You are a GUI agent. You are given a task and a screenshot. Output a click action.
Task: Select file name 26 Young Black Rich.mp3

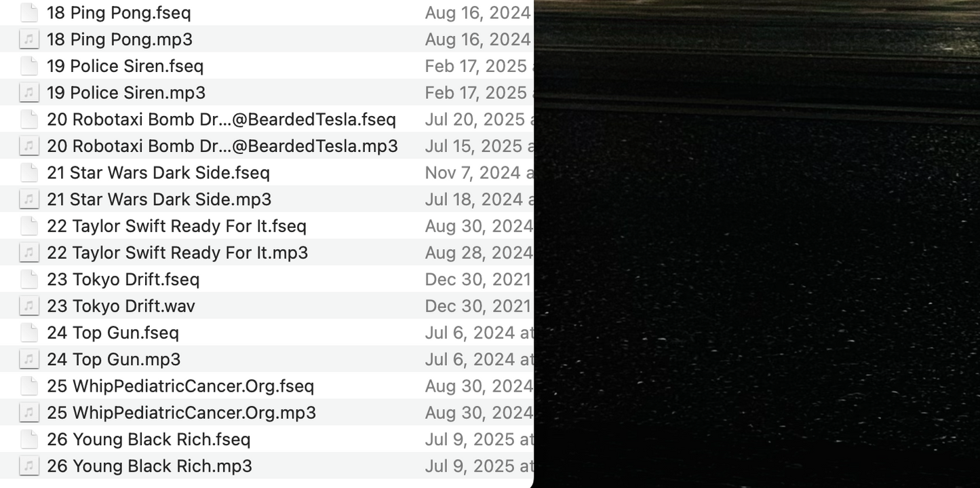149,466
